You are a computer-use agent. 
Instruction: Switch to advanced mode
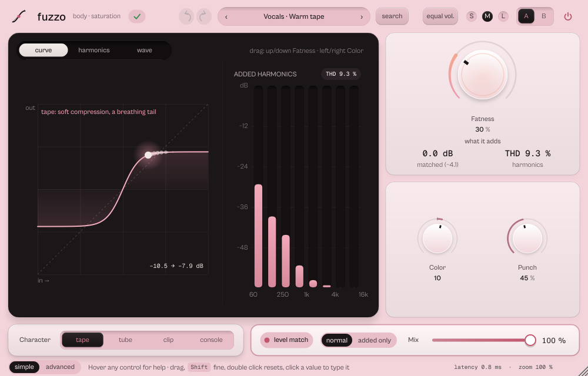pyautogui.click(x=60, y=367)
